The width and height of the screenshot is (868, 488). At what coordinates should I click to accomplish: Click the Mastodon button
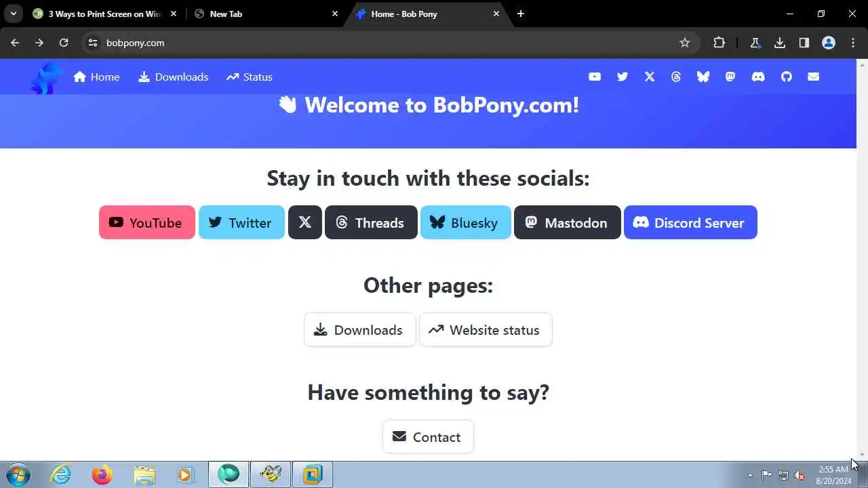click(568, 222)
